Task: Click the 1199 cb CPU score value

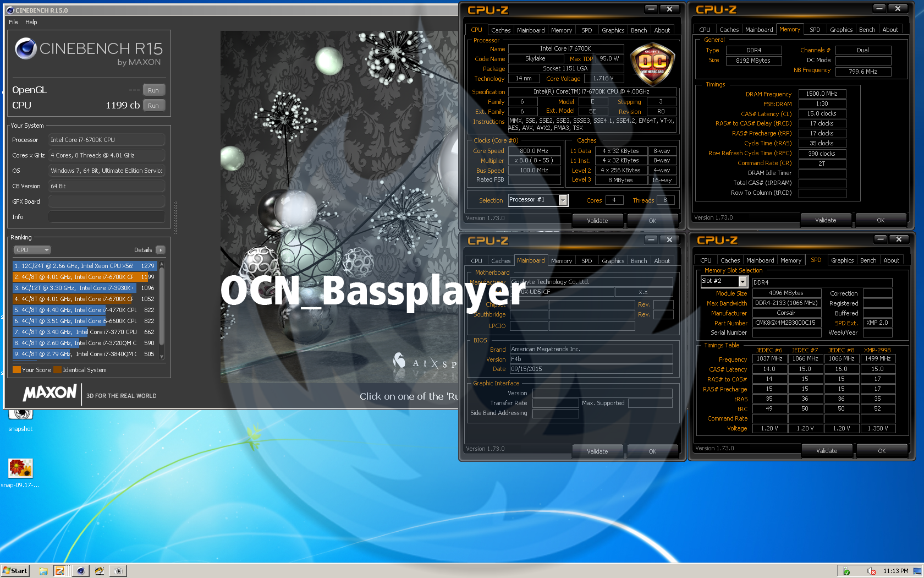Action: coord(123,105)
